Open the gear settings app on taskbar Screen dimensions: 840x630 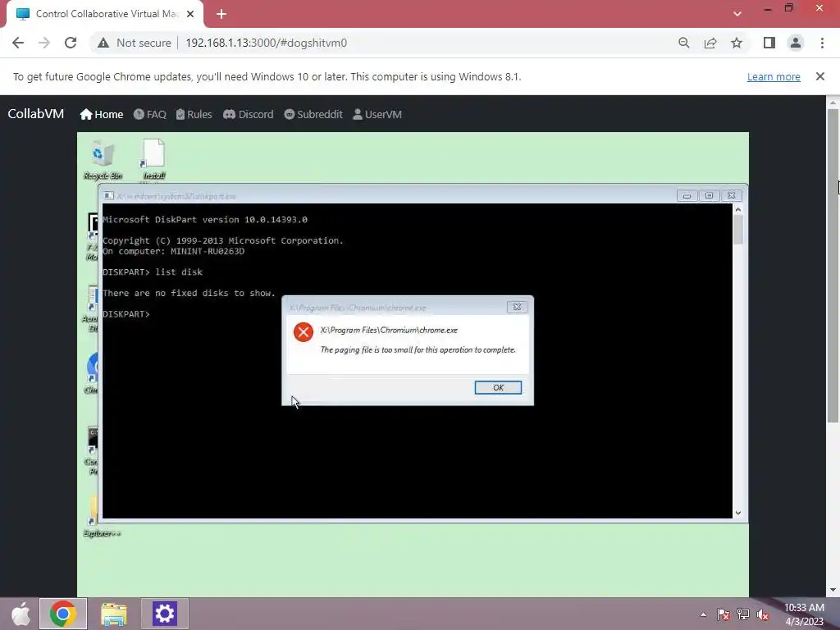(x=164, y=614)
